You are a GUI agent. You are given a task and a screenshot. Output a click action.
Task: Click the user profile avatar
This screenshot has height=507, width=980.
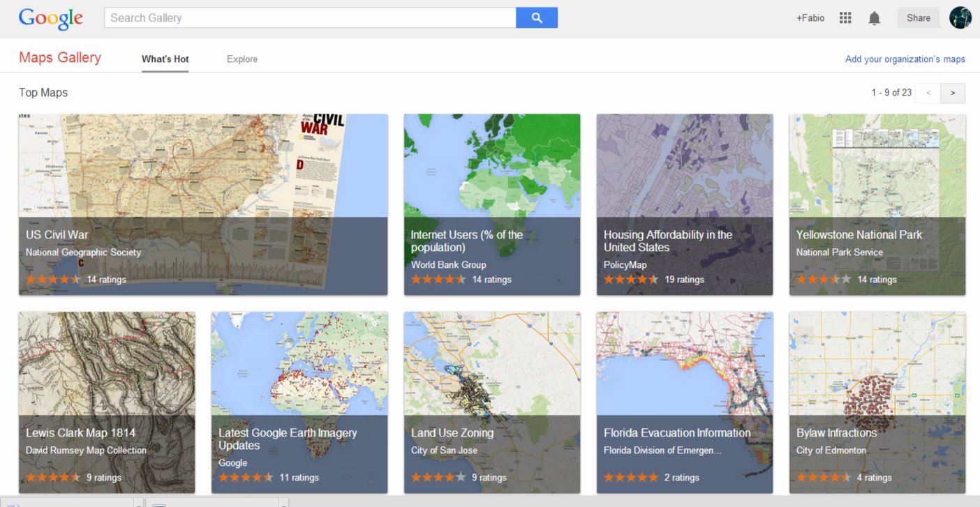960,18
